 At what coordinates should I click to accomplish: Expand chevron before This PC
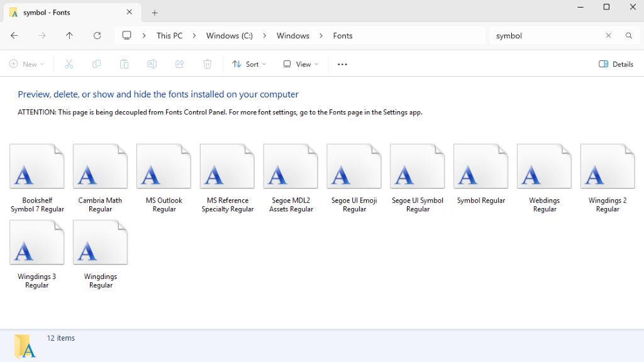144,36
